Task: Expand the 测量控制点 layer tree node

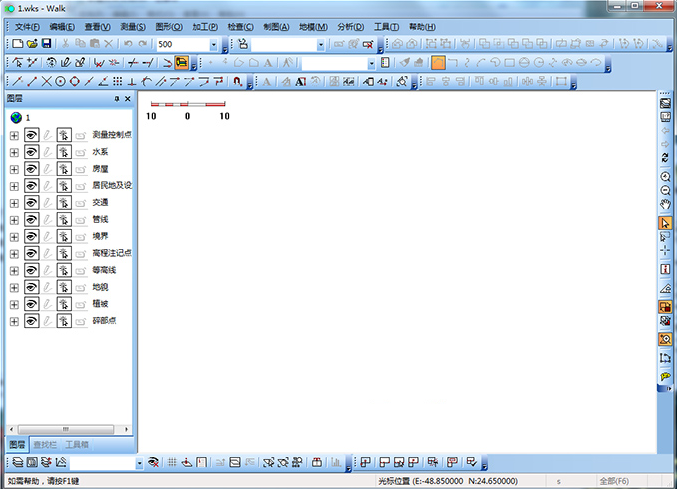Action: point(14,136)
